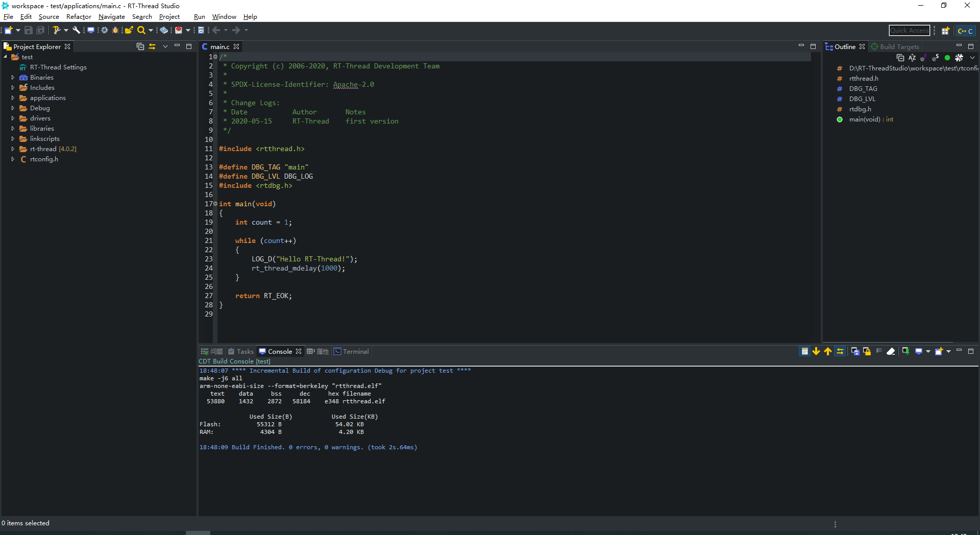Click the yellow search magnifier icon
980x535 pixels.
[141, 30]
